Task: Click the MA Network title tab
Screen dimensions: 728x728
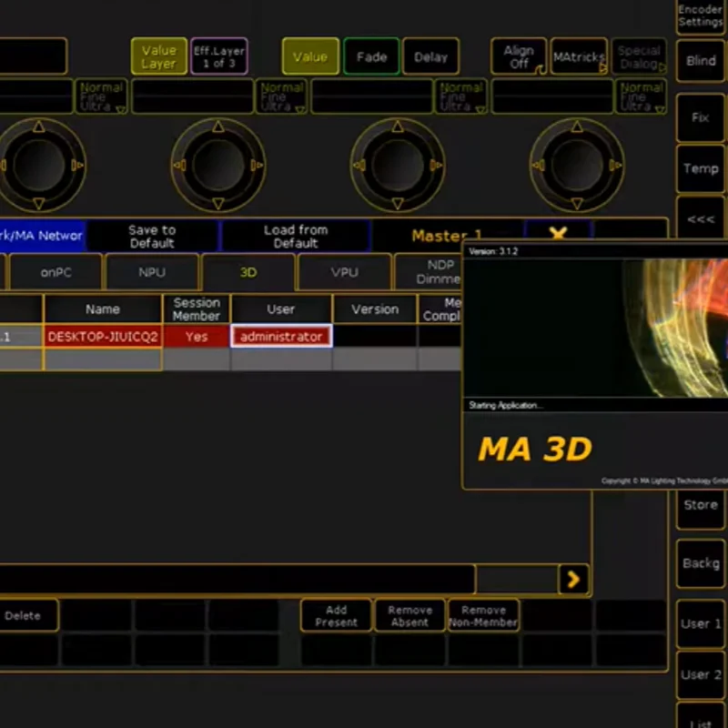Action: [x=41, y=236]
